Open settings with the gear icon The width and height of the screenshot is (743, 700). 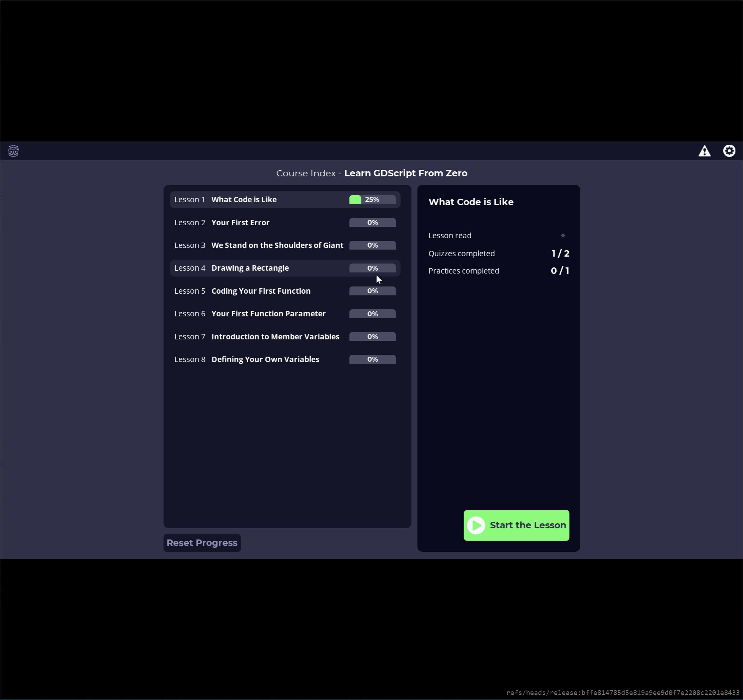coord(729,151)
